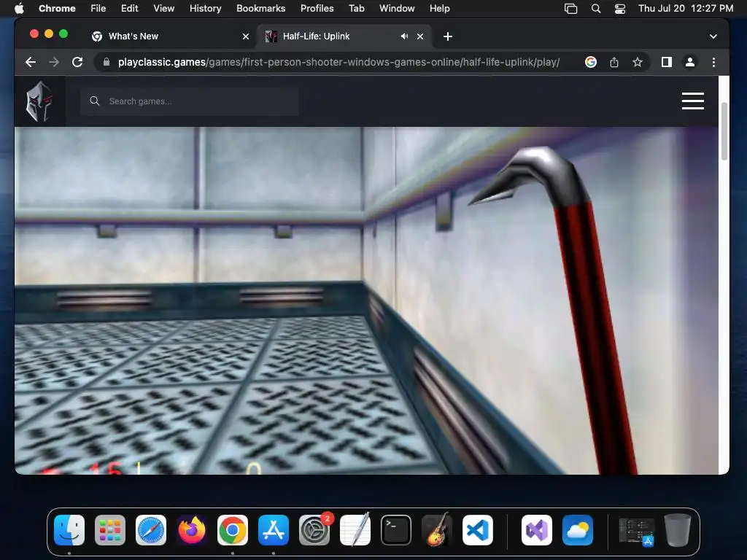The image size is (747, 560).
Task: Open the Help menu
Action: click(x=439, y=9)
